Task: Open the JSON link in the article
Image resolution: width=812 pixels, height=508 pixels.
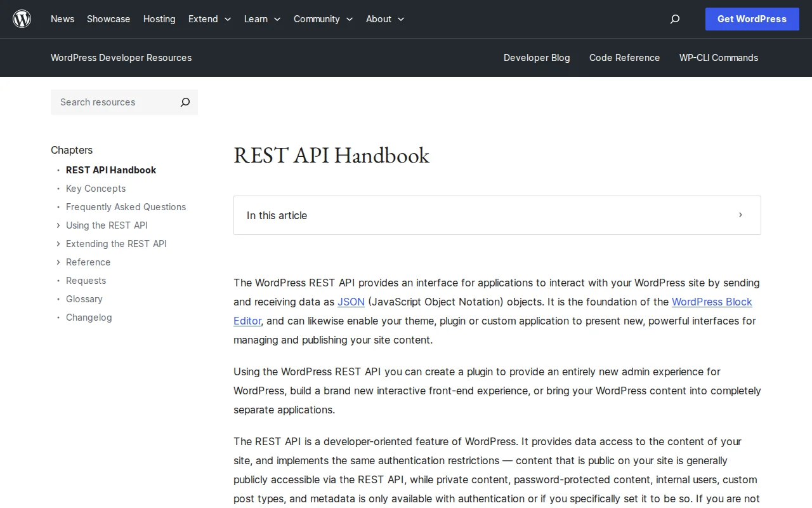Action: coord(351,302)
